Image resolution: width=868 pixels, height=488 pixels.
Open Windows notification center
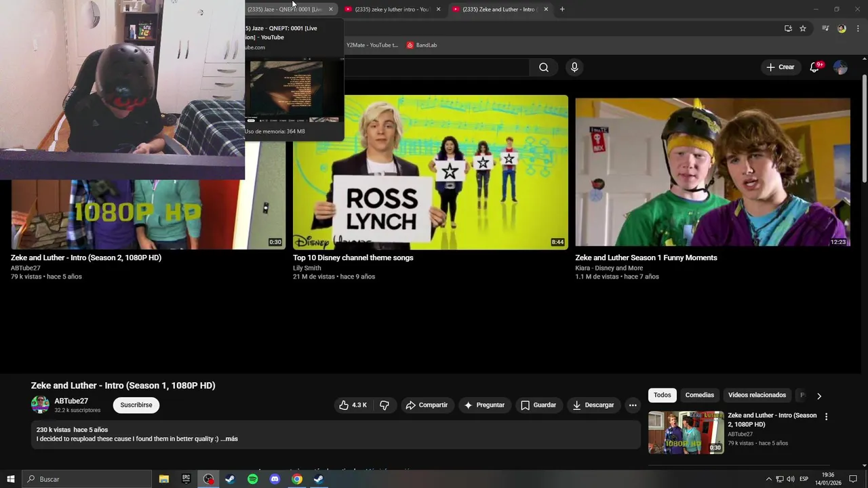tap(853, 479)
